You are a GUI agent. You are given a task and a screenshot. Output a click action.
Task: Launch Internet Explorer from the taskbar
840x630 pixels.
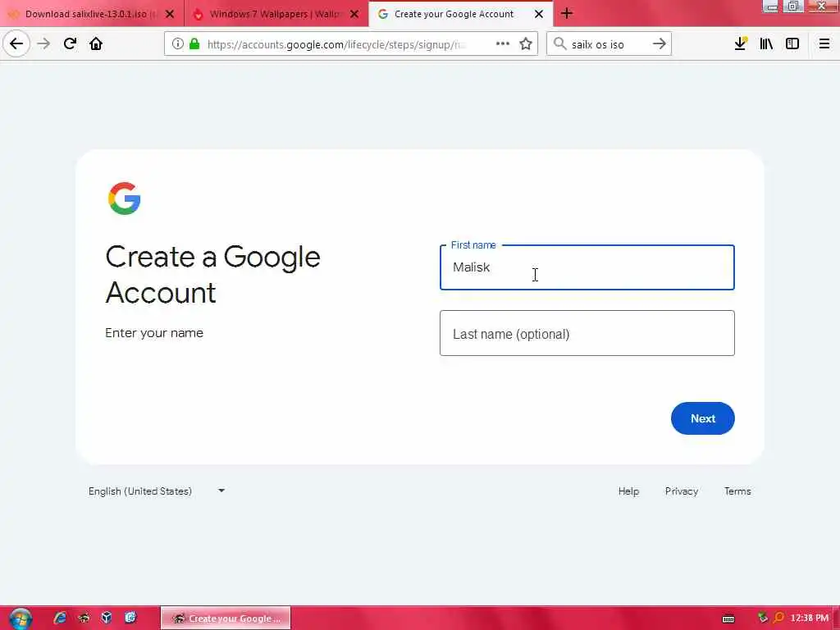click(60, 618)
